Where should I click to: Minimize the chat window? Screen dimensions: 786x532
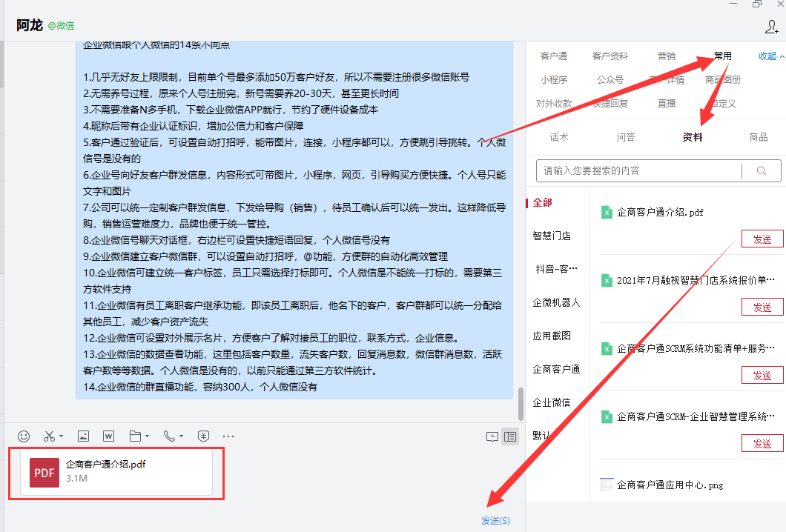pos(733,4)
